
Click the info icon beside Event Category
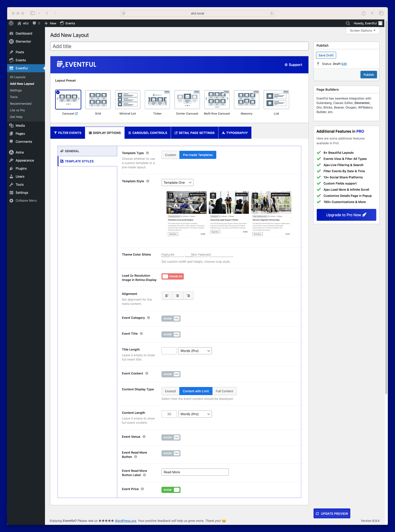(149, 318)
